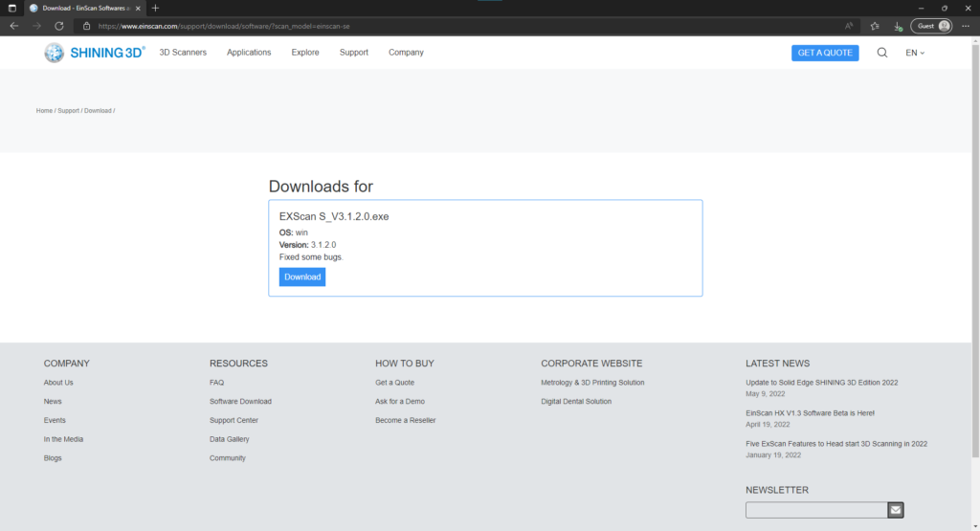Open EinScan HX V1.3 Software Beta news
This screenshot has height=531, width=980.
810,413
